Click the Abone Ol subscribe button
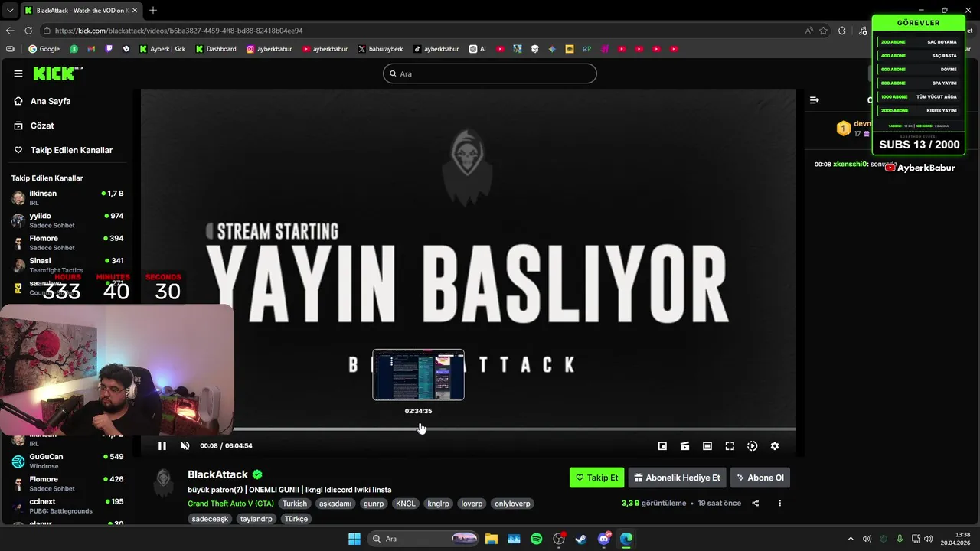This screenshot has height=551, width=980. tap(760, 478)
